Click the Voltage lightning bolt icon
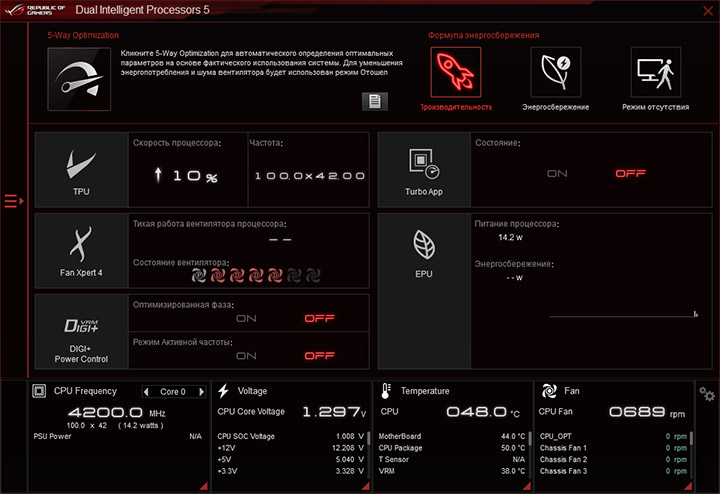The image size is (720, 494). pos(224,391)
